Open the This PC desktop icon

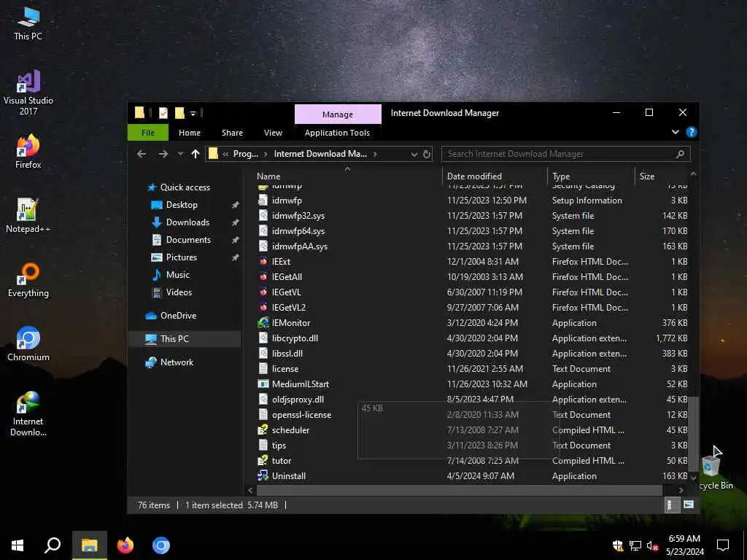[28, 24]
